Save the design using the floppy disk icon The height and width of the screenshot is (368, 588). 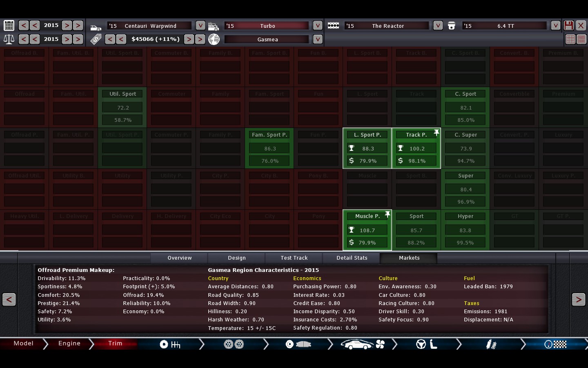(x=568, y=25)
